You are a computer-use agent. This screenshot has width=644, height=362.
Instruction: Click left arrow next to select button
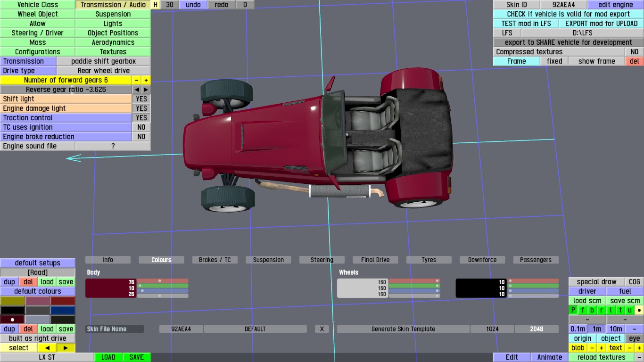tap(47, 348)
